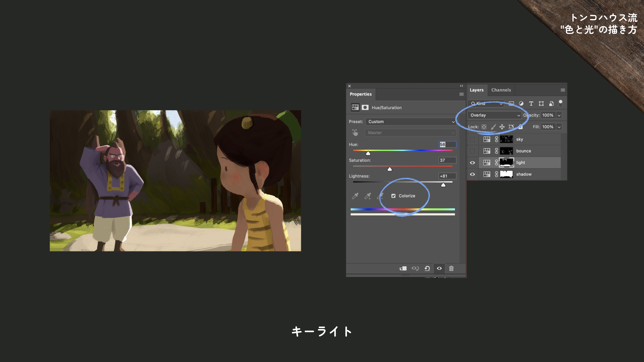Screen dimensions: 644x362
Task: Show the bounce layer
Action: coord(472,151)
